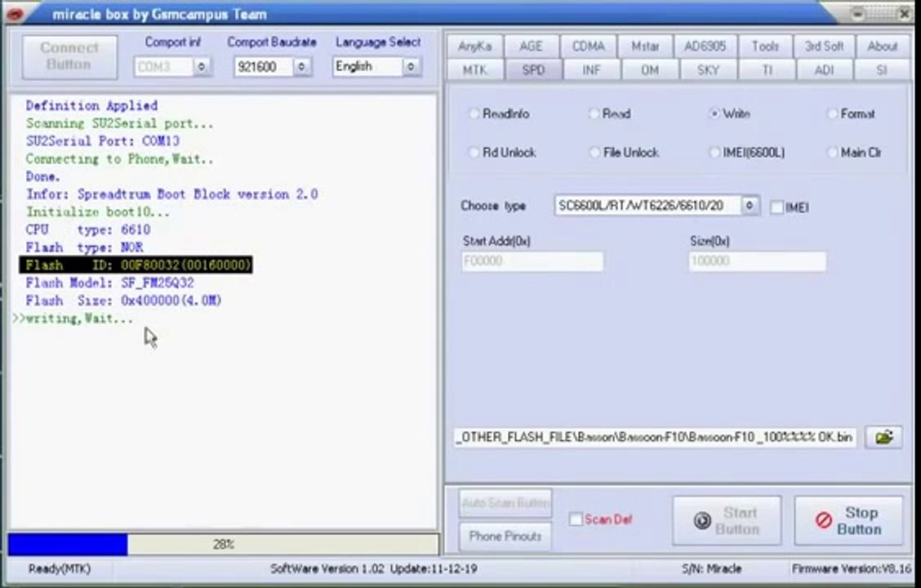Open the flash file browse folder icon

tap(884, 438)
